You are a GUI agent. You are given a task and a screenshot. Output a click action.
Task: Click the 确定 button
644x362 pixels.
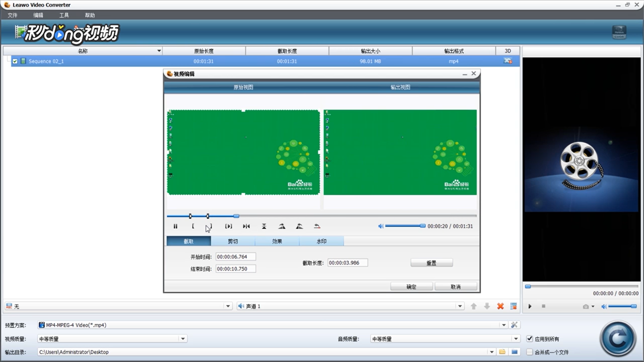coord(411,287)
